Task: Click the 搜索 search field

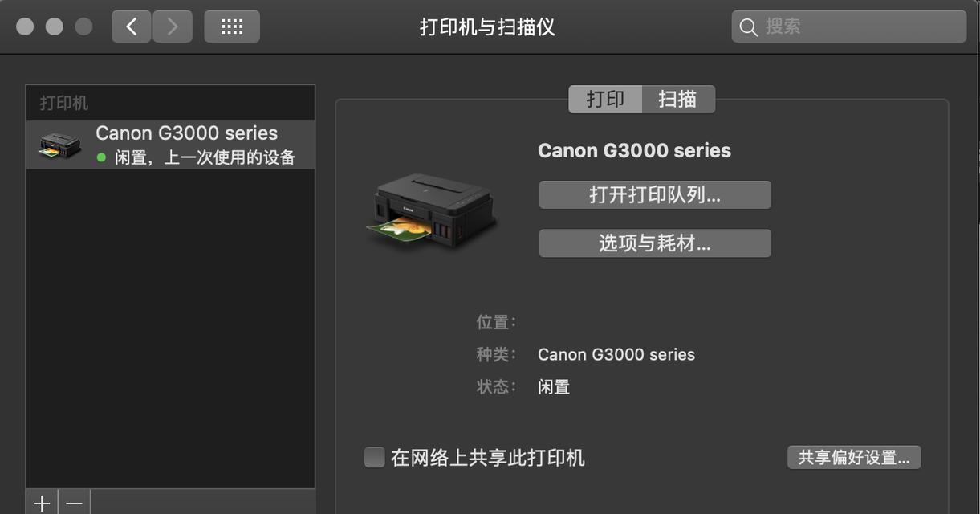Action: pyautogui.click(x=848, y=27)
